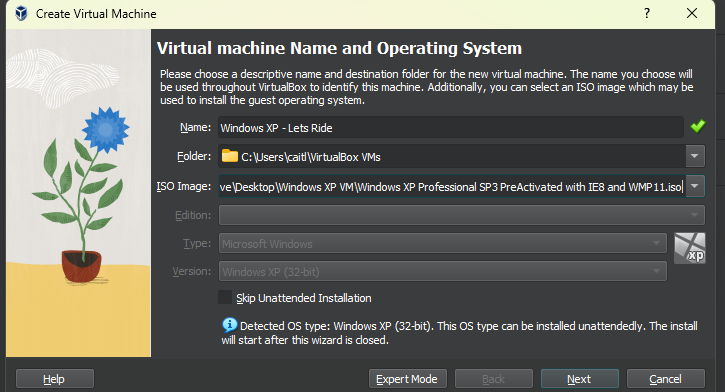Switch to Expert Mode
Viewport: 725px width, 392px height.
click(x=407, y=379)
